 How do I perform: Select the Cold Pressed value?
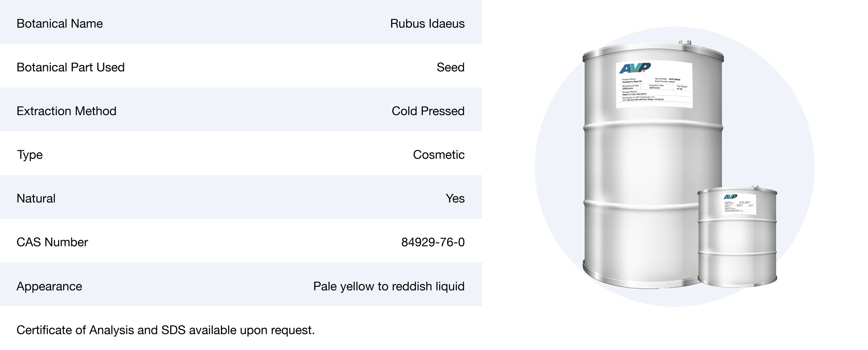pos(428,111)
